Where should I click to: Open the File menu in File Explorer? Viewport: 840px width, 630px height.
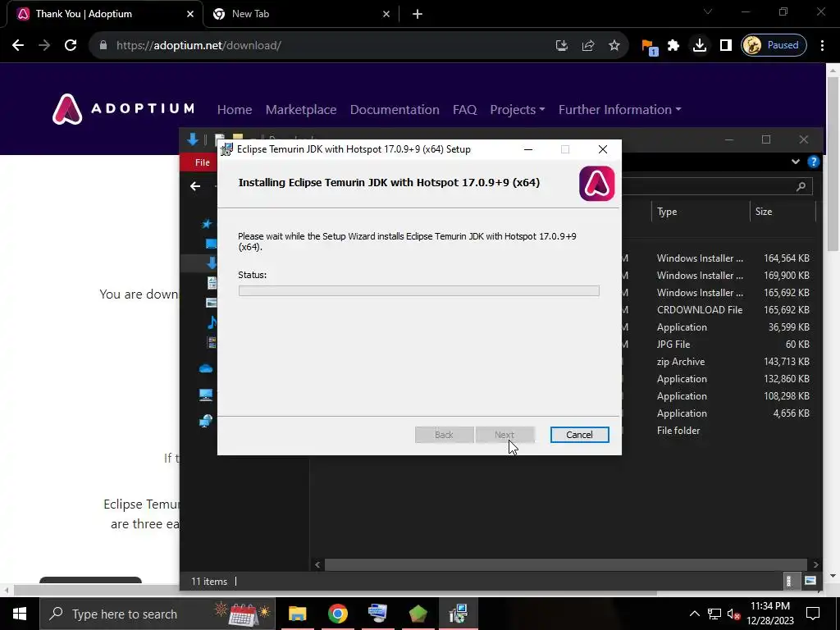[202, 162]
